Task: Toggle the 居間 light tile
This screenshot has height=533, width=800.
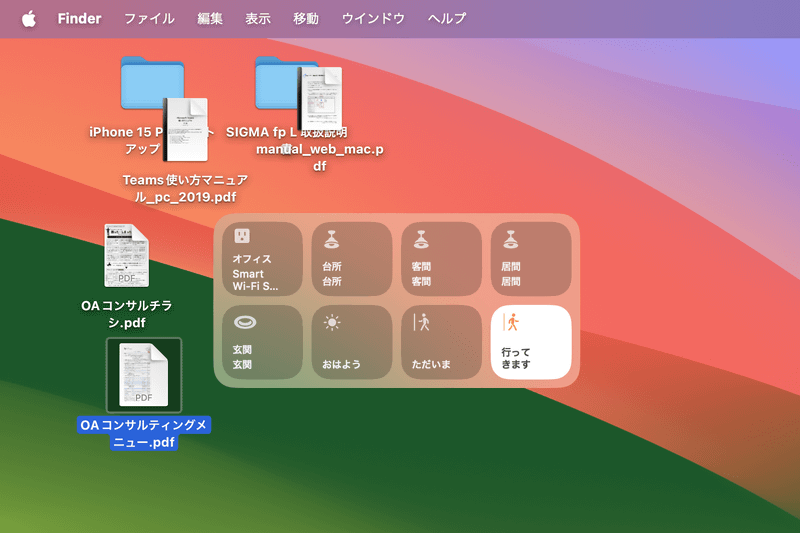Action: tap(531, 259)
